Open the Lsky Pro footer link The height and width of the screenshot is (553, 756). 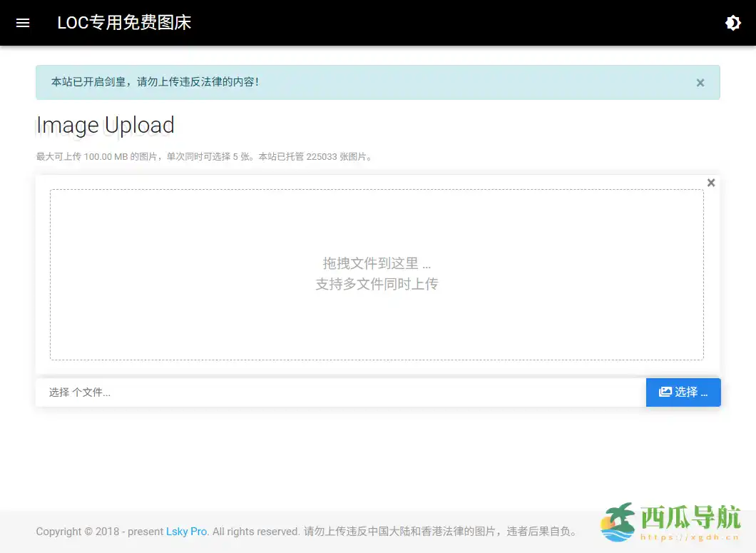pos(187,532)
